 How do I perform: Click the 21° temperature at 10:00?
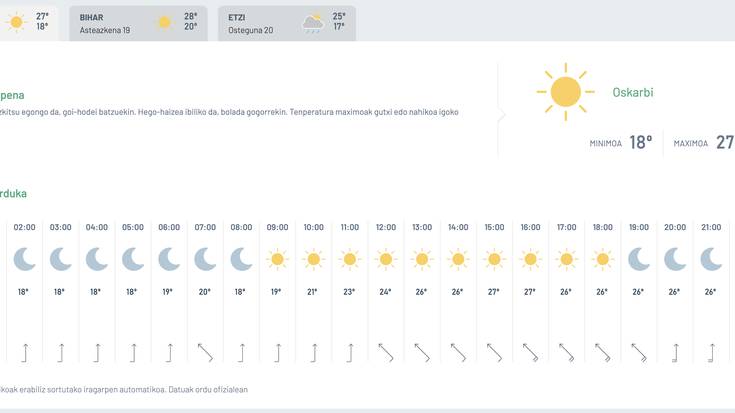tap(313, 292)
